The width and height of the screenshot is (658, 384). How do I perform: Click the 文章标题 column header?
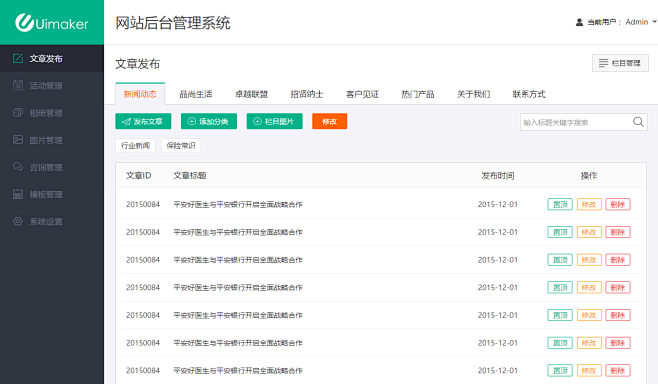tap(190, 175)
